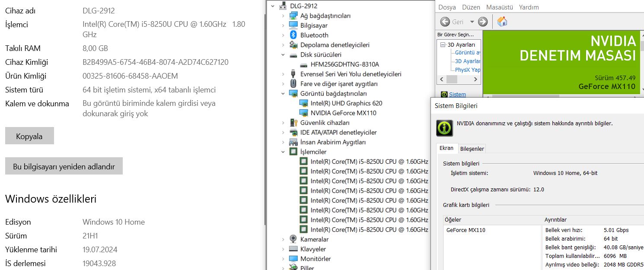Expand the Monitörler node
The width and height of the screenshot is (644, 270).
tap(283, 259)
